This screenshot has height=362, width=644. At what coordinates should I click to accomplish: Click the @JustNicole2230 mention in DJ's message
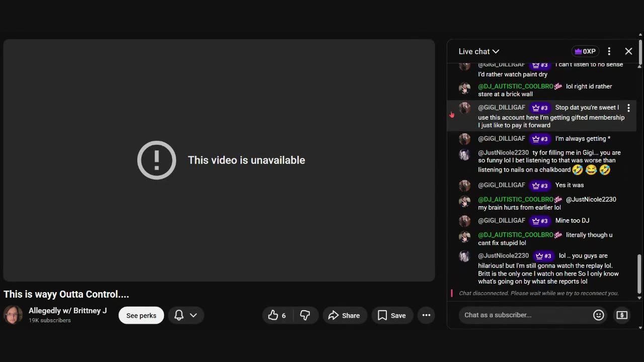(591, 199)
